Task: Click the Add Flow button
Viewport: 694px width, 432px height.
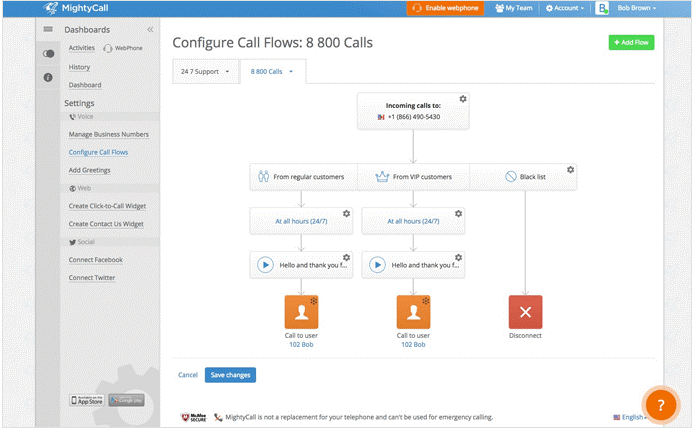Action: tap(631, 42)
